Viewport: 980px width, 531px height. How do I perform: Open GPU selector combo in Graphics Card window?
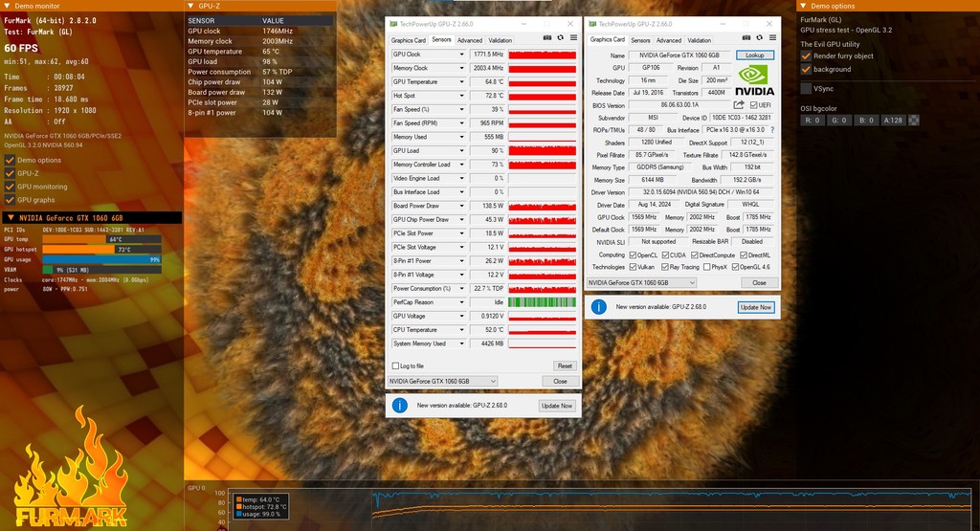pyautogui.click(x=642, y=282)
